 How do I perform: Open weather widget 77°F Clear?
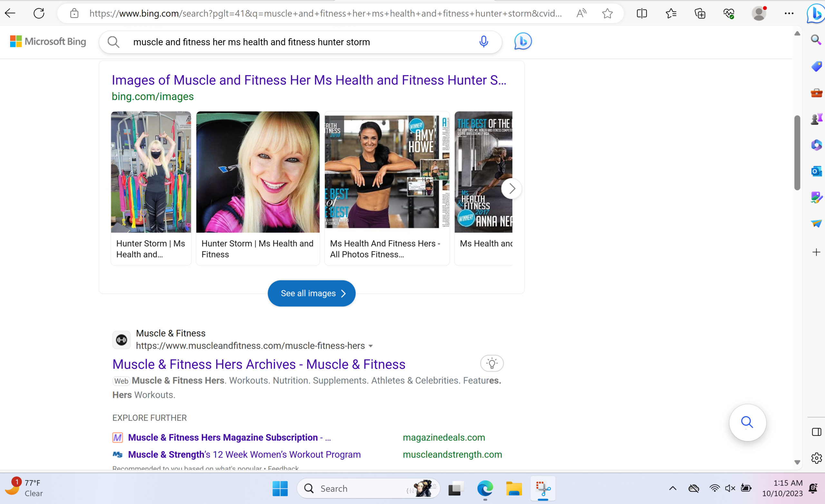(x=24, y=488)
